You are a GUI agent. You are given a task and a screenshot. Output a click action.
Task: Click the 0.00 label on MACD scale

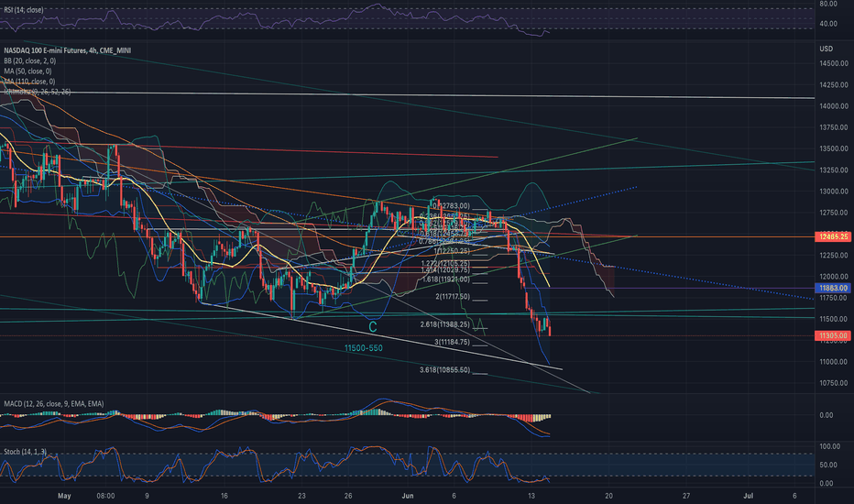point(827,415)
